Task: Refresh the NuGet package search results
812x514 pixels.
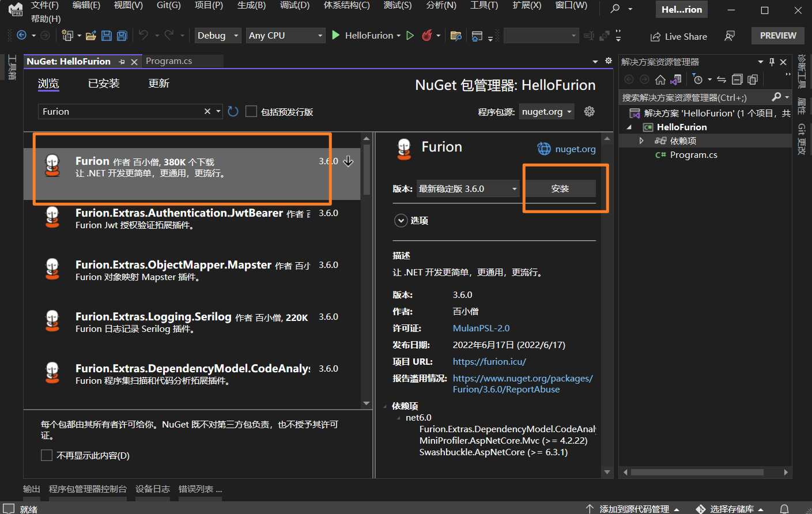Action: point(233,111)
